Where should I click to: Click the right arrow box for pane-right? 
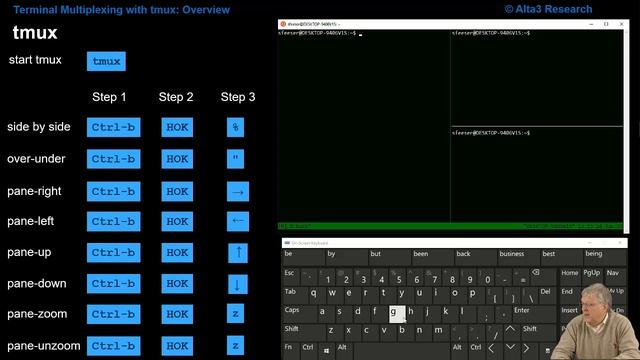238,191
